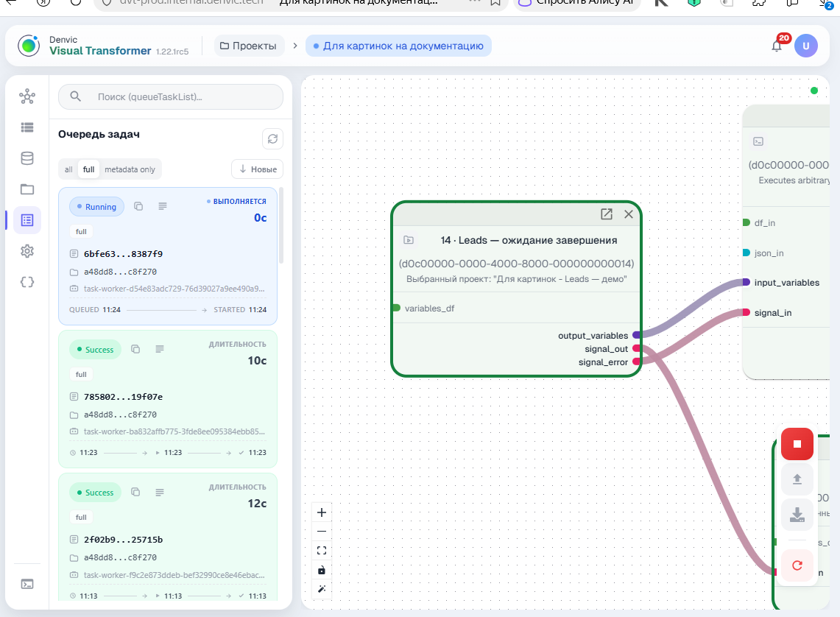Open log lines for Running task
The image size is (840, 617).
[x=163, y=206]
